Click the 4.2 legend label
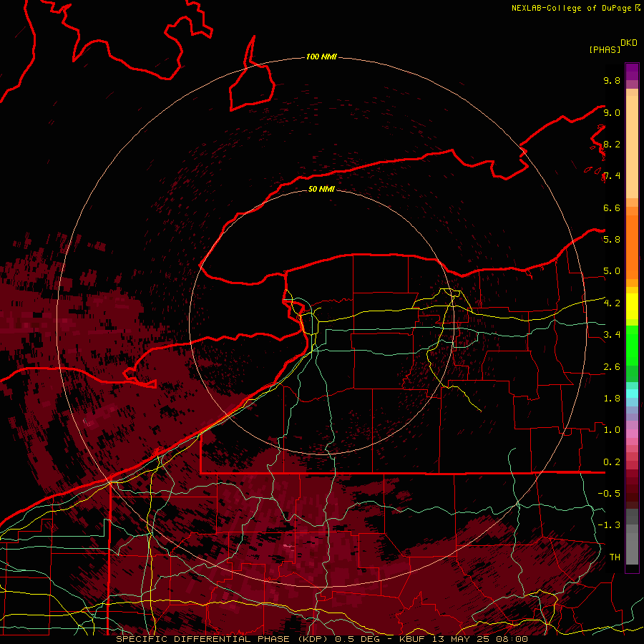 612,303
